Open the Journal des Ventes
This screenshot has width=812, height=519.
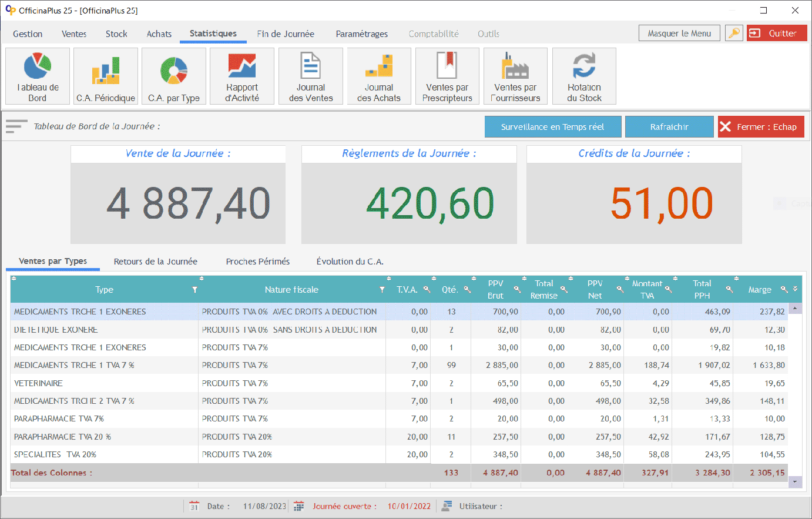311,76
